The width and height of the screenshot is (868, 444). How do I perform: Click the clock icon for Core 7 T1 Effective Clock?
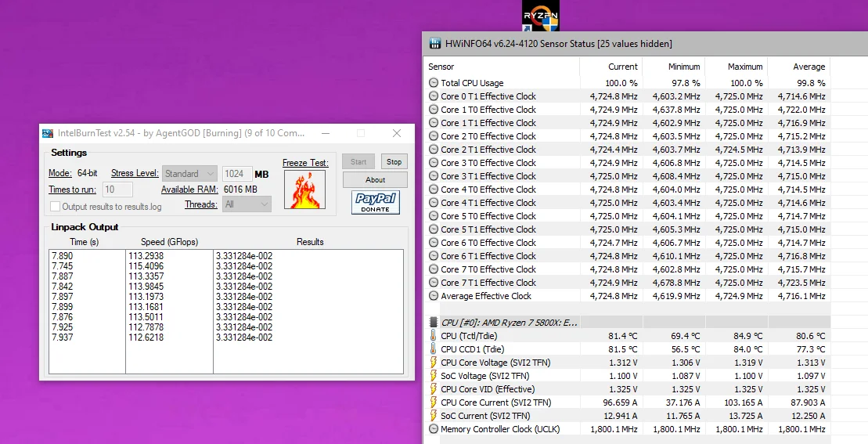[434, 283]
